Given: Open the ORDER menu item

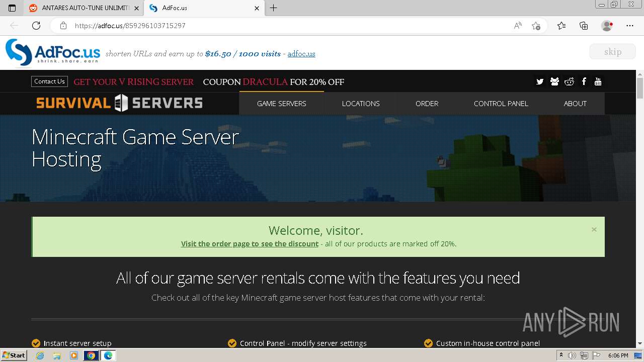Looking at the screenshot, I should pyautogui.click(x=427, y=104).
